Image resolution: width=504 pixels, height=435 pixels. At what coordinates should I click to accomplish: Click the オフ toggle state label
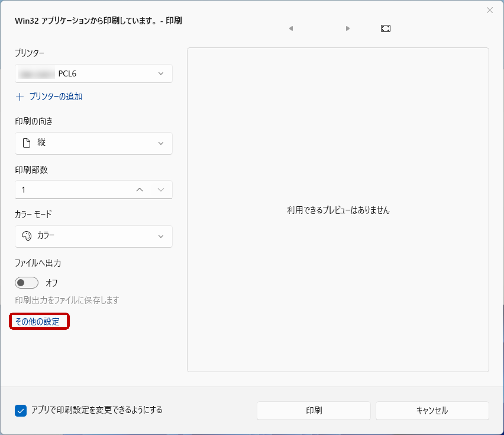[x=51, y=283]
